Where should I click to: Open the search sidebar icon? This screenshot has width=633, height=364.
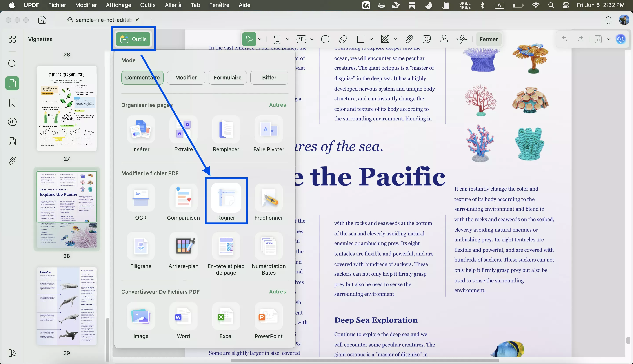coord(12,64)
